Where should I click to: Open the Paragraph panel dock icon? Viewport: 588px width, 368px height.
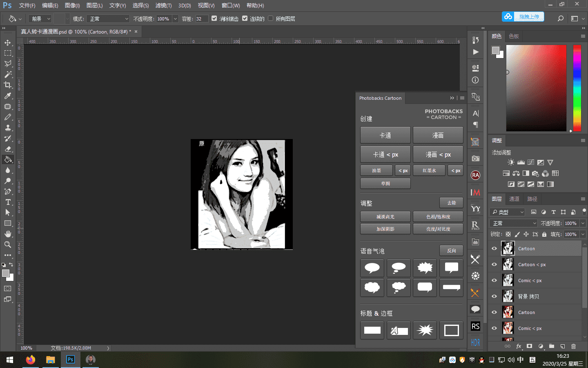pyautogui.click(x=475, y=125)
